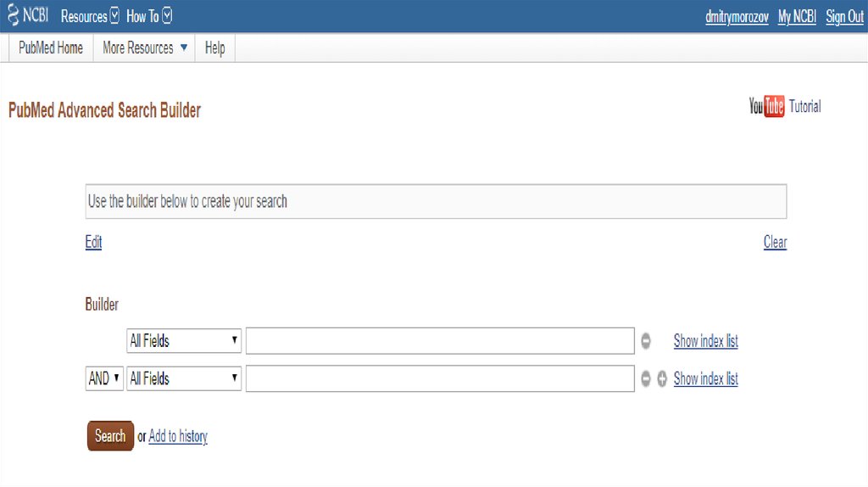Open the YouTube Tutorial icon

(766, 106)
